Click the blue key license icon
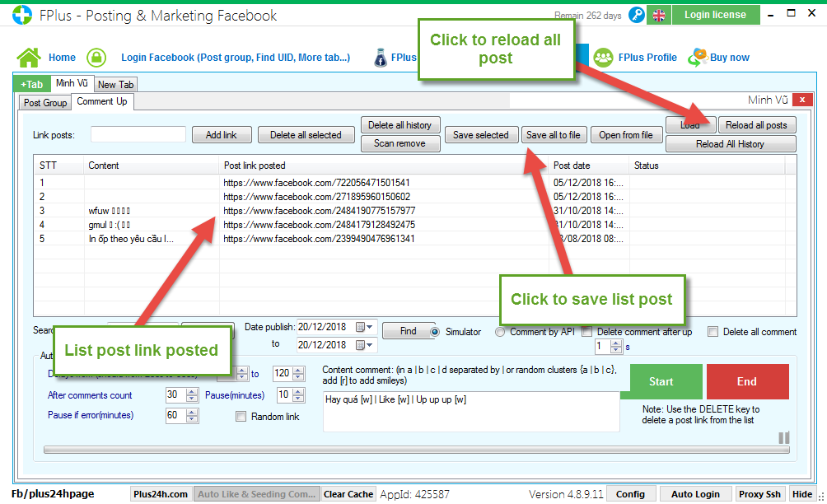Screen dimensions: 827x504 (x=637, y=16)
